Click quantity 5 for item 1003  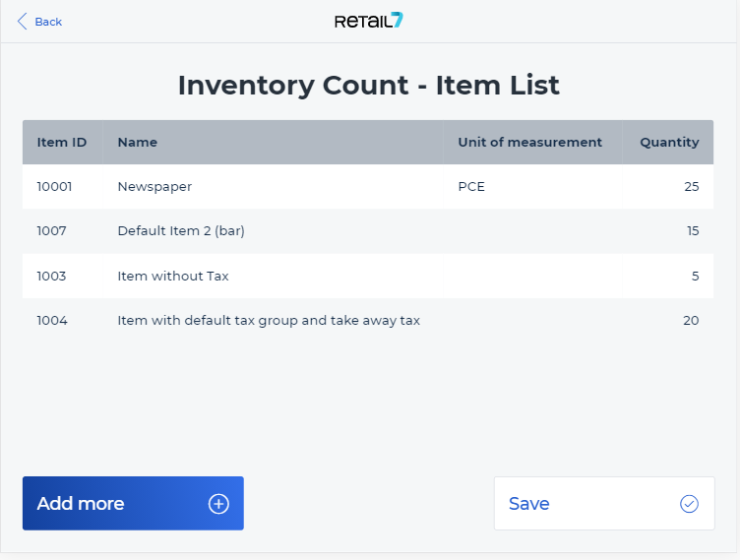click(695, 276)
